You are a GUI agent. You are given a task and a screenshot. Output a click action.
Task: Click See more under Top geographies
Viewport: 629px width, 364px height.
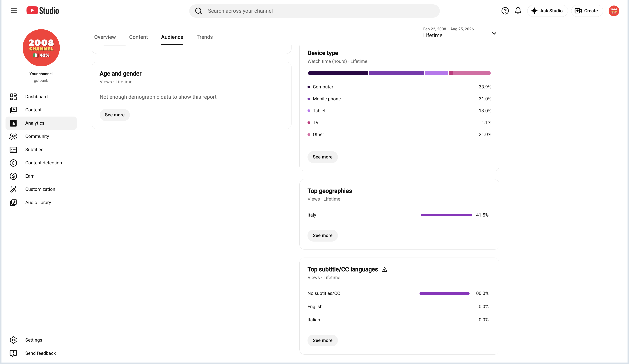point(322,235)
